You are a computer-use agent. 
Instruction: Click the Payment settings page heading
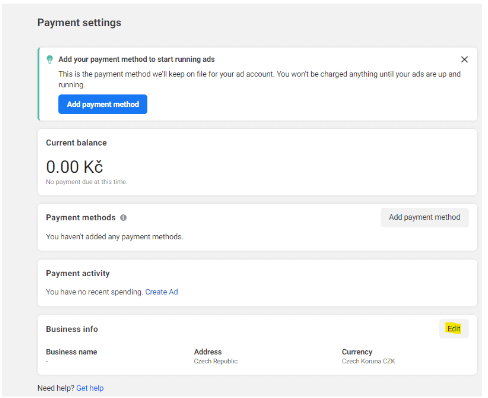79,23
